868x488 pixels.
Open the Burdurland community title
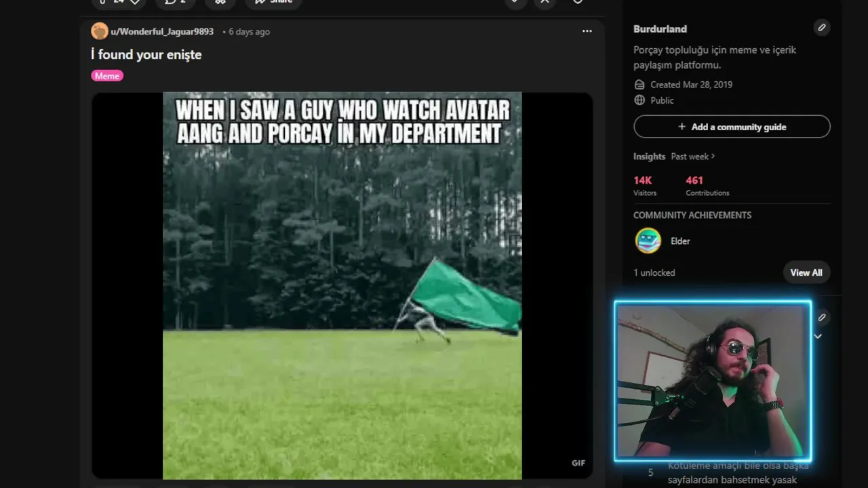tap(660, 29)
